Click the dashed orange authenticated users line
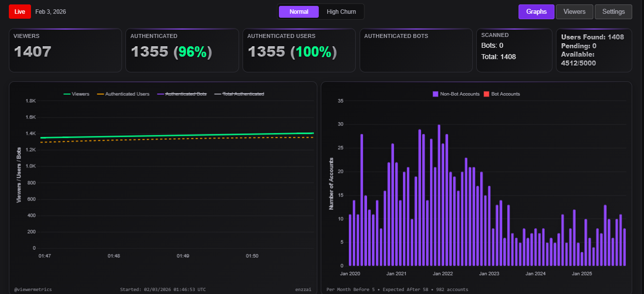Screen dimensions: 644x294 [x=177, y=140]
